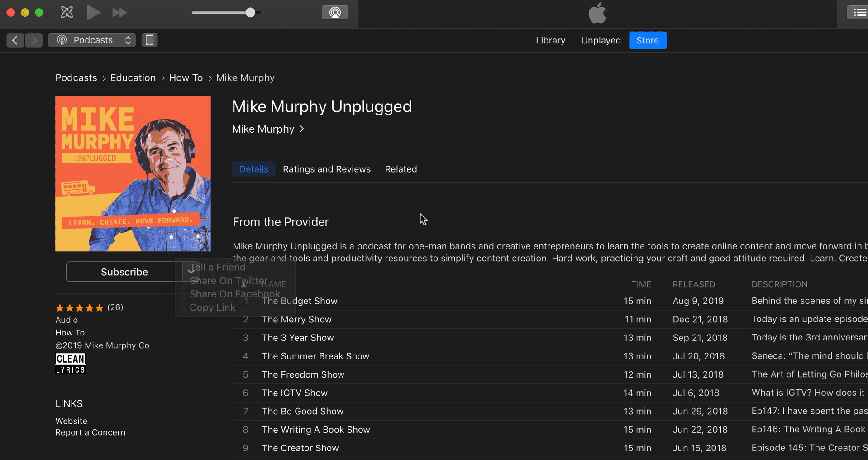Click the device (iPhone) icon
This screenshot has width=868, height=460.
coord(149,40)
